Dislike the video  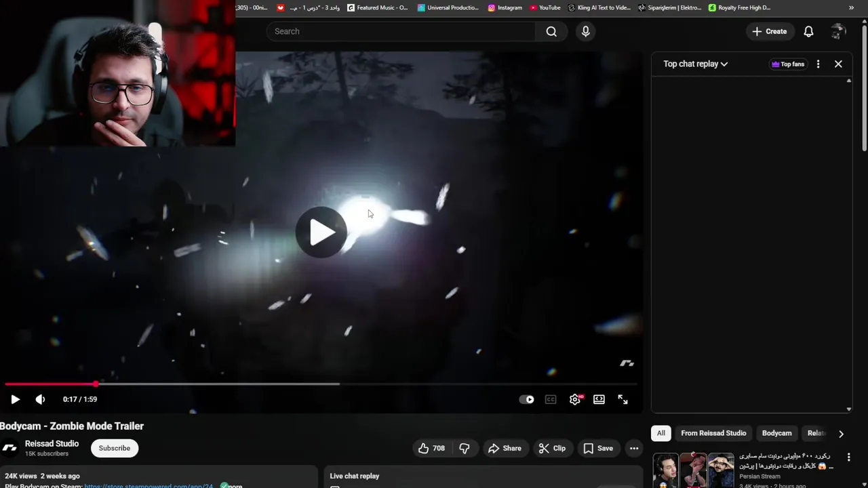465,448
